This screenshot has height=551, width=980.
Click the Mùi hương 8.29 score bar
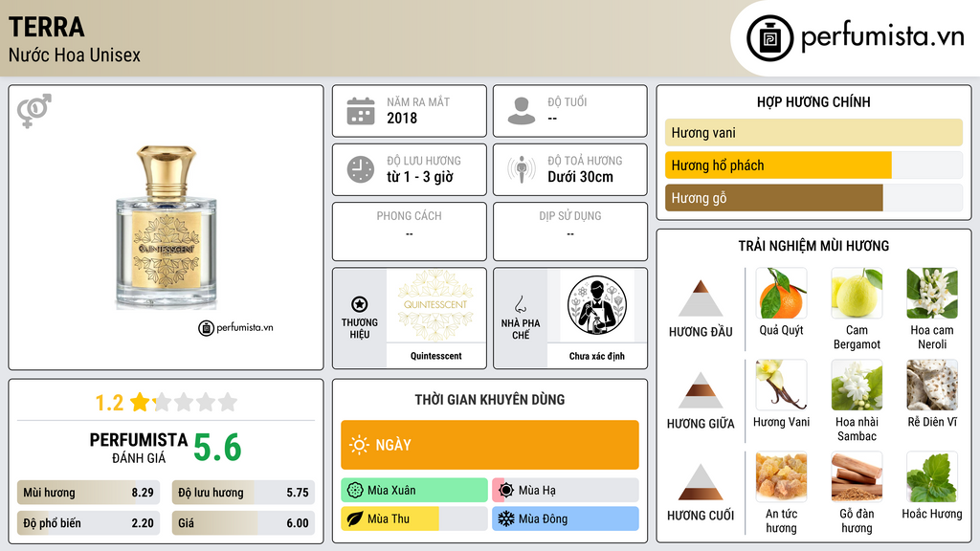coord(89,493)
